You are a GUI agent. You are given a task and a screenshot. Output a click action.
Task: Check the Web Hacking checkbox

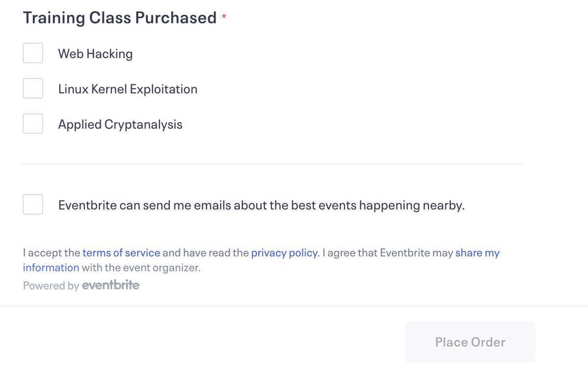click(33, 53)
